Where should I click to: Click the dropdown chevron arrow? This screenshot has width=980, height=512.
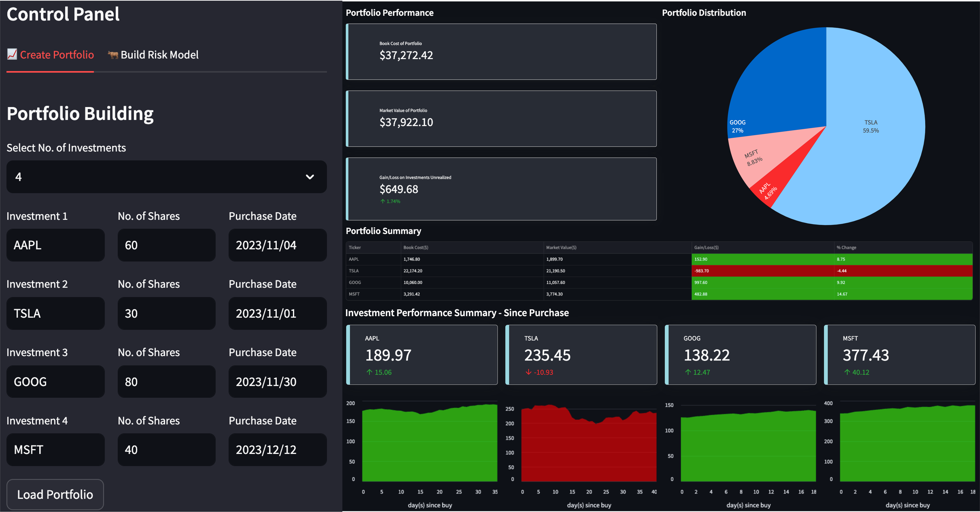tap(310, 177)
